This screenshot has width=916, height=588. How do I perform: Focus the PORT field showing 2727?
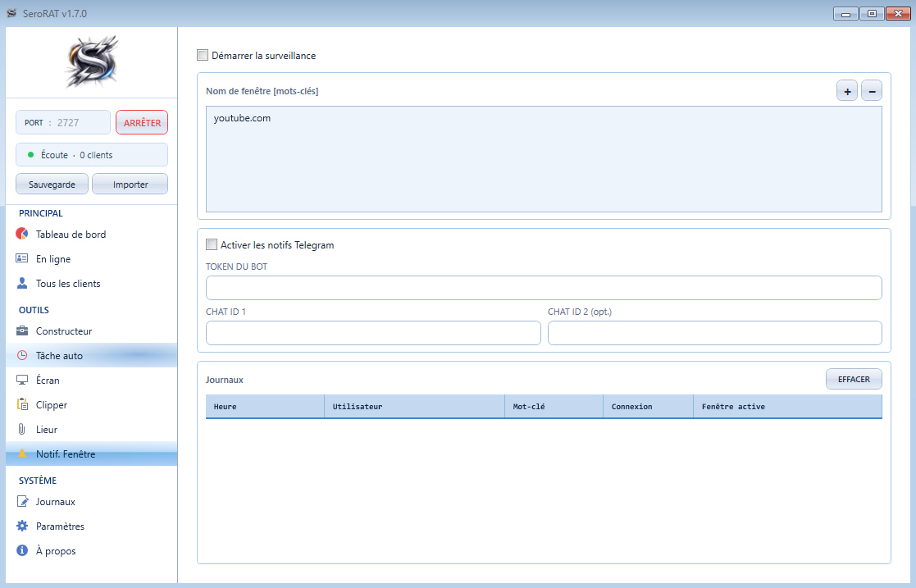pyautogui.click(x=63, y=122)
